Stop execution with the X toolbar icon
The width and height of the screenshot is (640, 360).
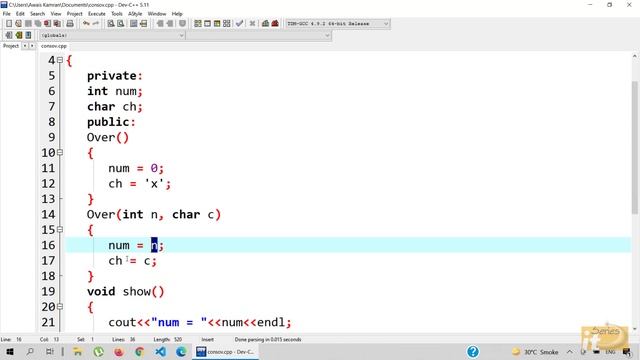click(253, 24)
